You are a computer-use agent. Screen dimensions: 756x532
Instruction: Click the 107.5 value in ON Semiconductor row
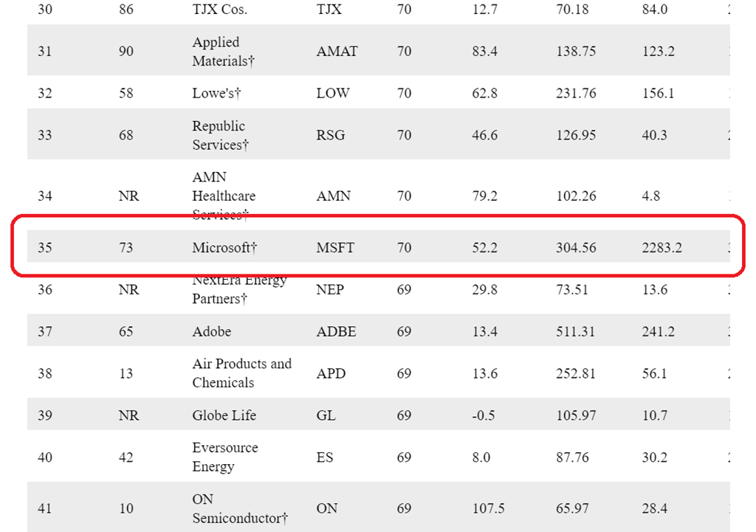(488, 509)
